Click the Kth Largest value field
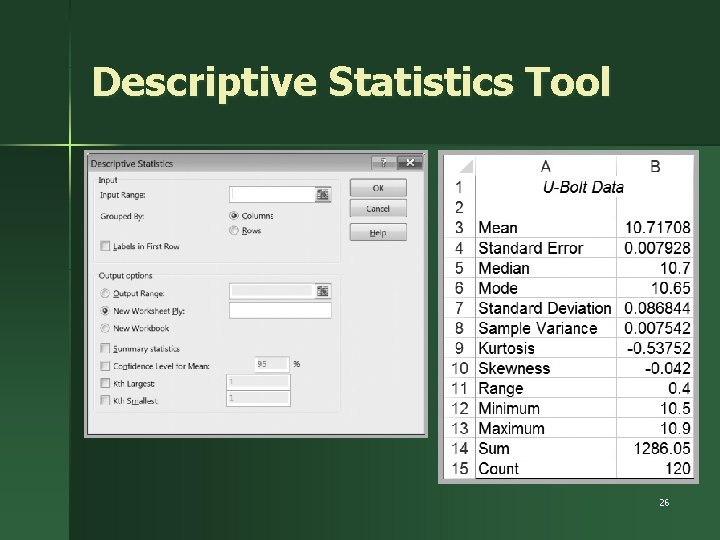The height and width of the screenshot is (540, 720). [x=258, y=382]
